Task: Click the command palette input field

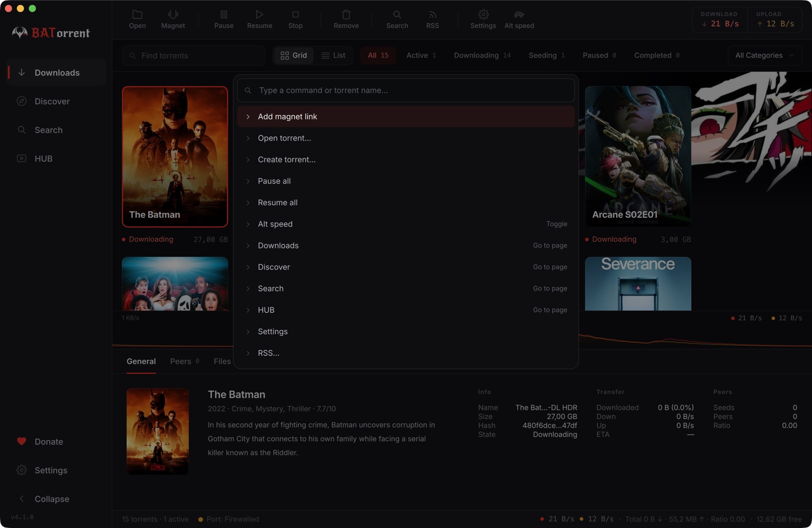Action: click(x=406, y=90)
